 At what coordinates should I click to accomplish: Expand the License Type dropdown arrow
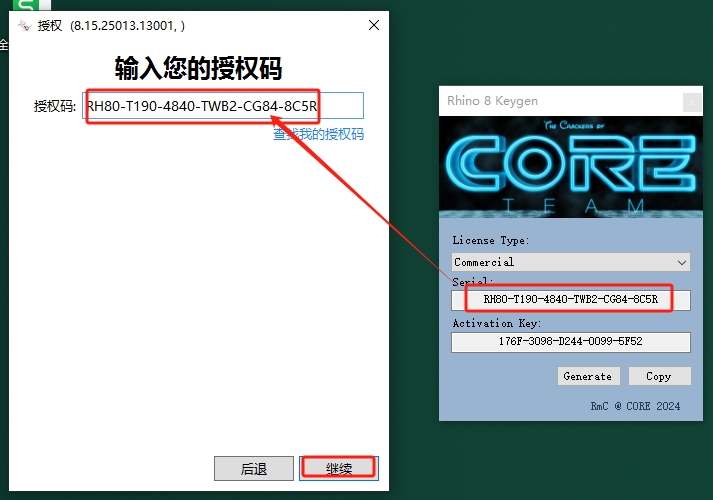[682, 262]
